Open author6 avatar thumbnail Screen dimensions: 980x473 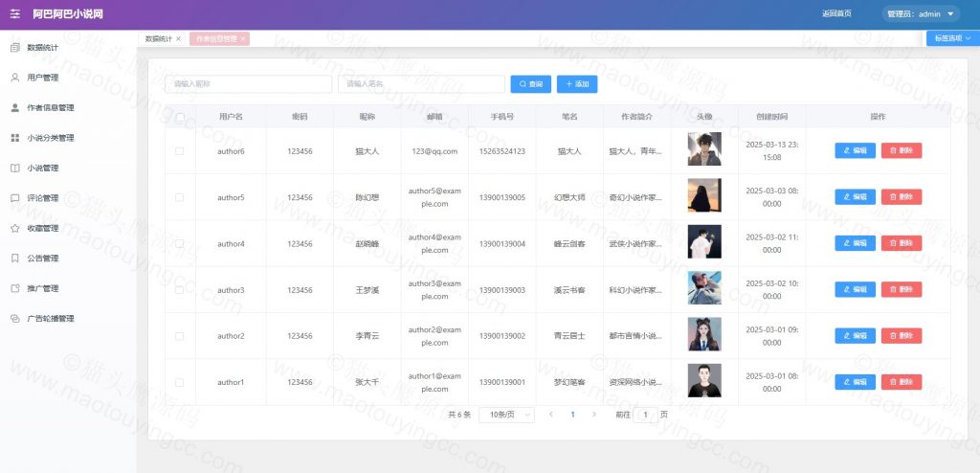704,149
